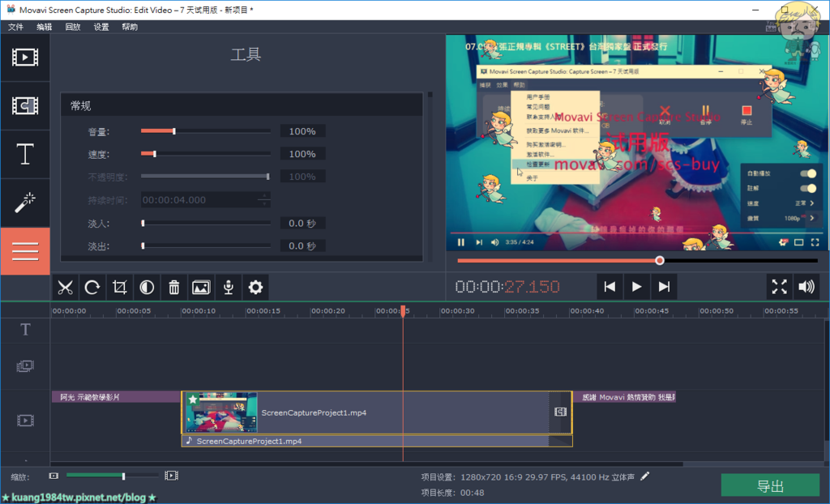830x504 pixels.
Task: Click the 00:00:40 mark on ruler
Action: (587, 311)
